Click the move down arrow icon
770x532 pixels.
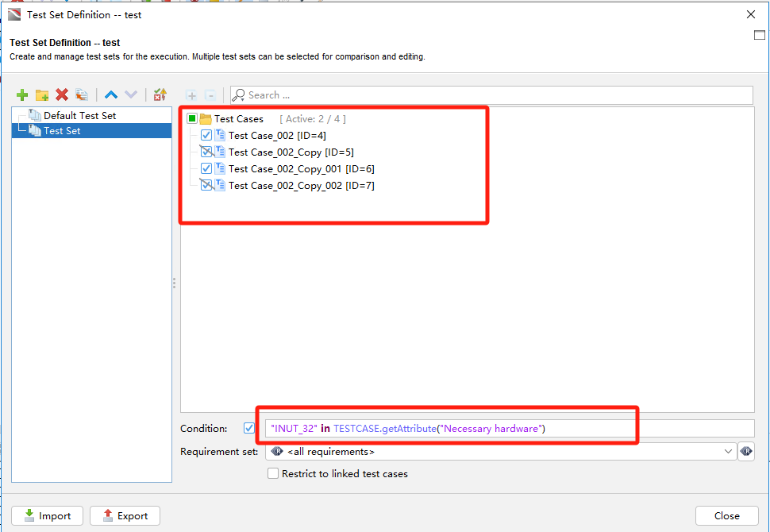click(x=131, y=94)
